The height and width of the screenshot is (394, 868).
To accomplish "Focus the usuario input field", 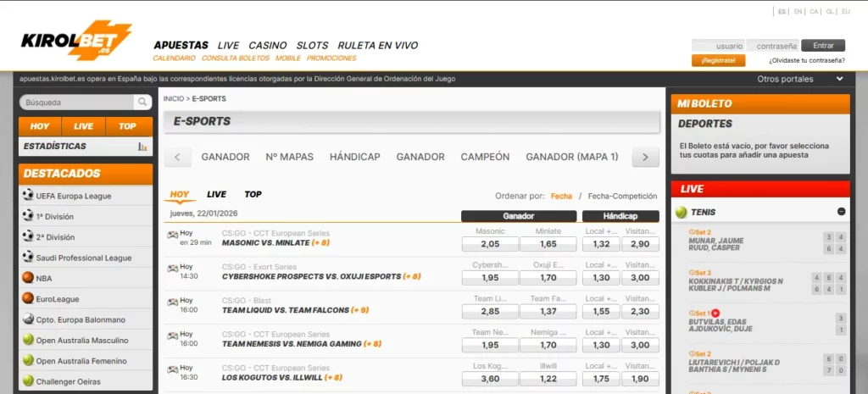I will tap(719, 46).
